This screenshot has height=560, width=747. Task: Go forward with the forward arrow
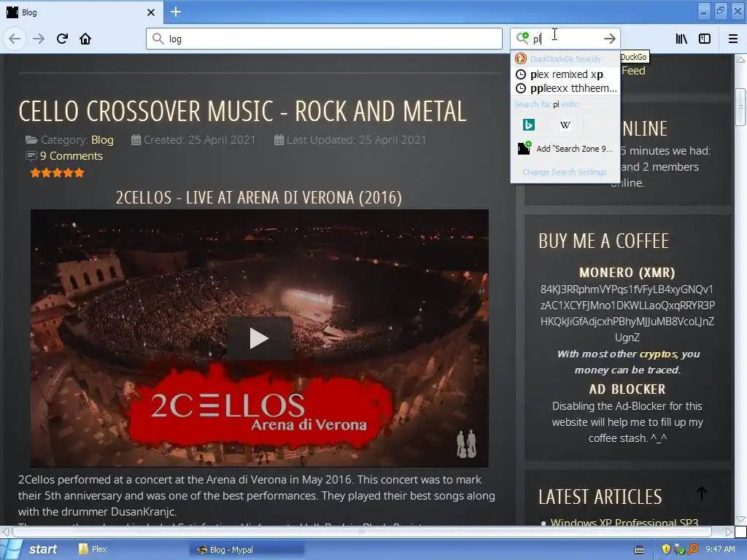coord(39,39)
